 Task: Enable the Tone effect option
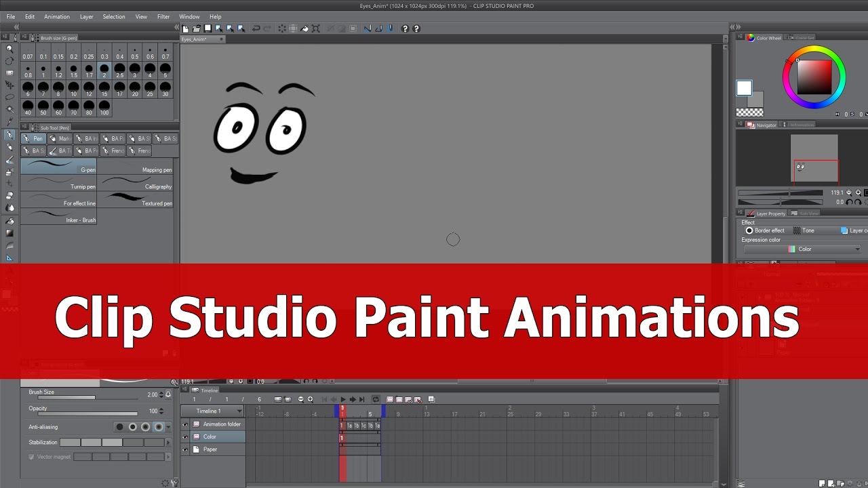pos(804,230)
